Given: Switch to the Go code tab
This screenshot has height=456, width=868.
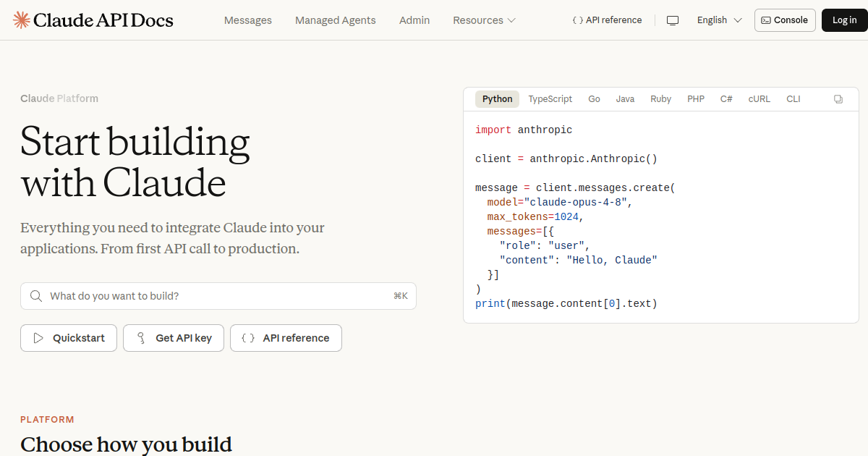Looking at the screenshot, I should coord(594,99).
